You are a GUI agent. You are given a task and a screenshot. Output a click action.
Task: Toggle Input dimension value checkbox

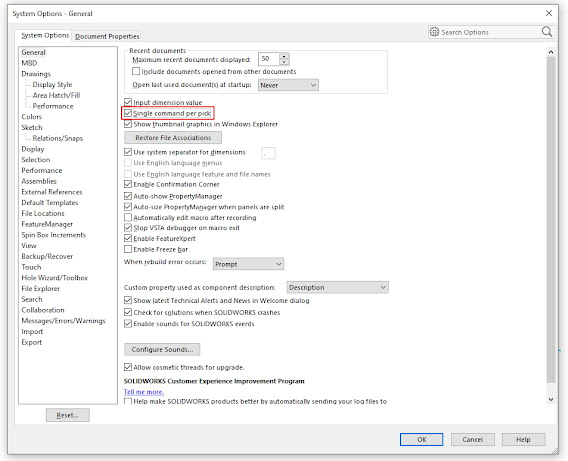point(128,102)
